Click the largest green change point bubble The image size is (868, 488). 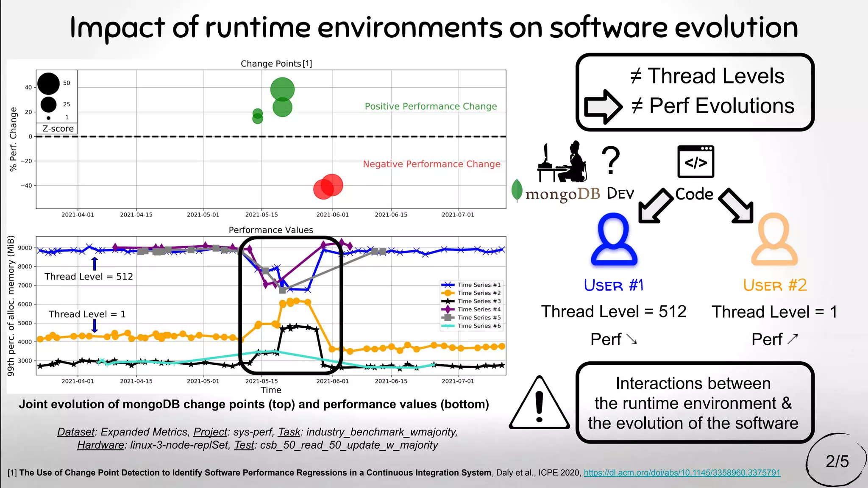(282, 89)
